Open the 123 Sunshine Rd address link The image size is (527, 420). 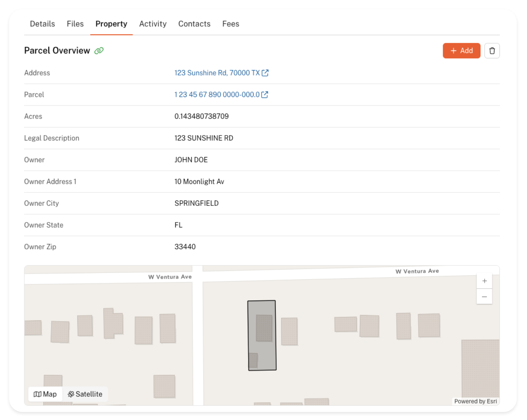(x=217, y=73)
